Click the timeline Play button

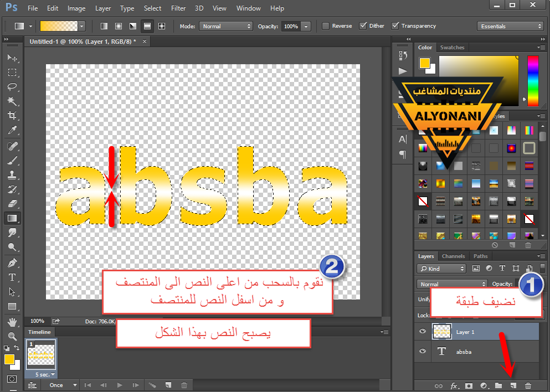pyautogui.click(x=119, y=385)
